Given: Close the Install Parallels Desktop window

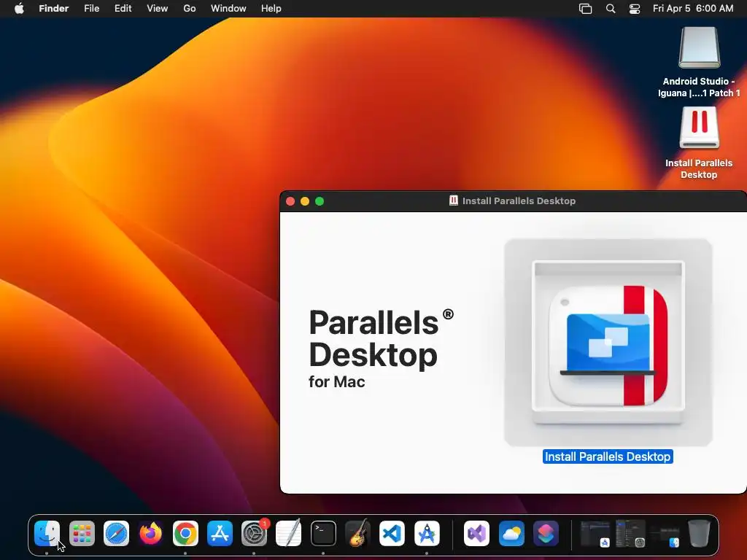Looking at the screenshot, I should click(x=290, y=201).
